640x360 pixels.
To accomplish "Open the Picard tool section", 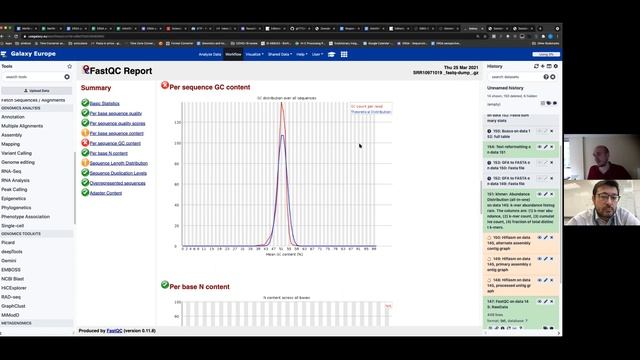I will [x=8, y=242].
